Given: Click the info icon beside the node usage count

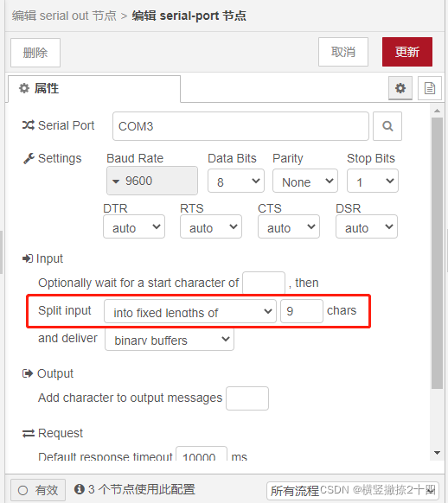Looking at the screenshot, I should tap(80, 489).
